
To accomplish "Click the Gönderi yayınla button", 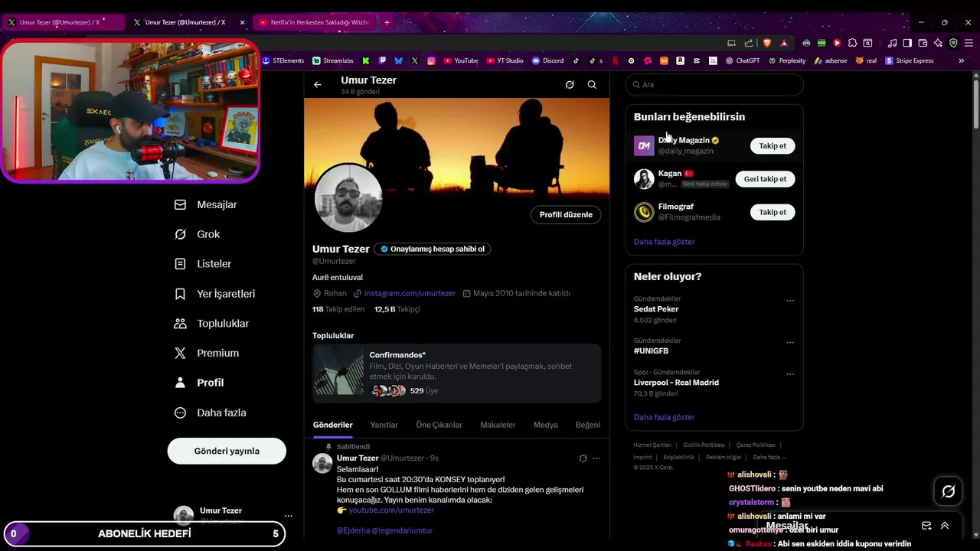I will [x=227, y=451].
